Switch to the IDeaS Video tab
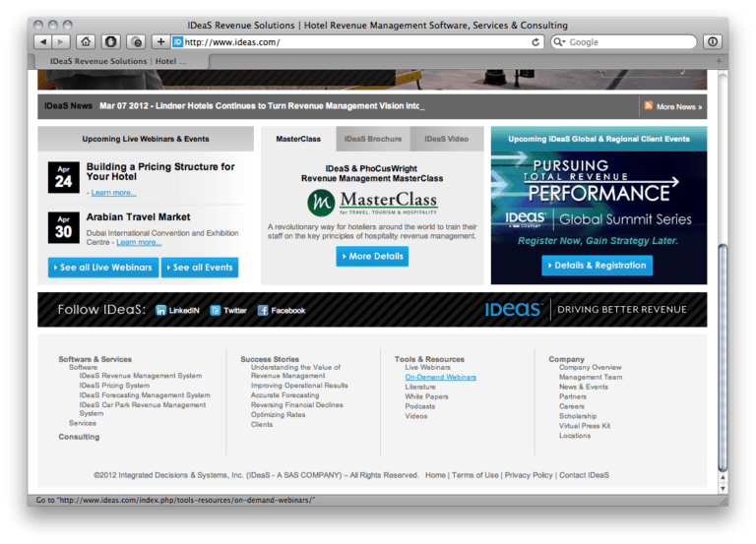Image resolution: width=756 pixels, height=544 pixels. tap(447, 139)
